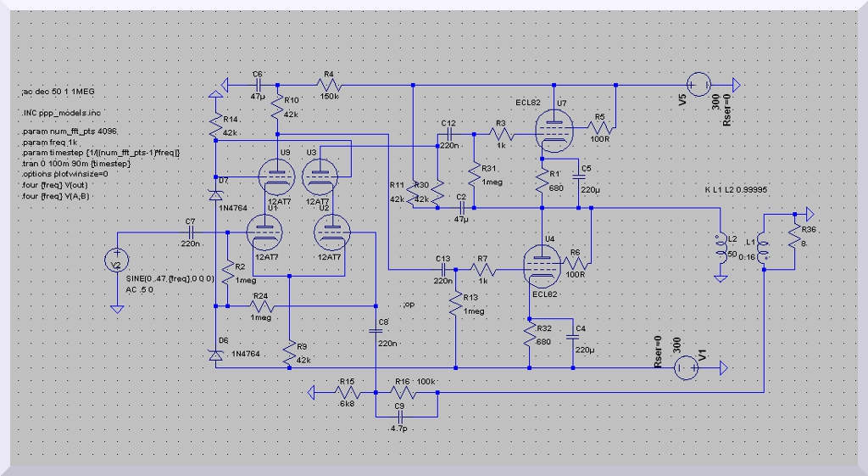Viewport: 868px width, 476px height.
Task: Click the C7 220n input capacitor
Action: (191, 232)
